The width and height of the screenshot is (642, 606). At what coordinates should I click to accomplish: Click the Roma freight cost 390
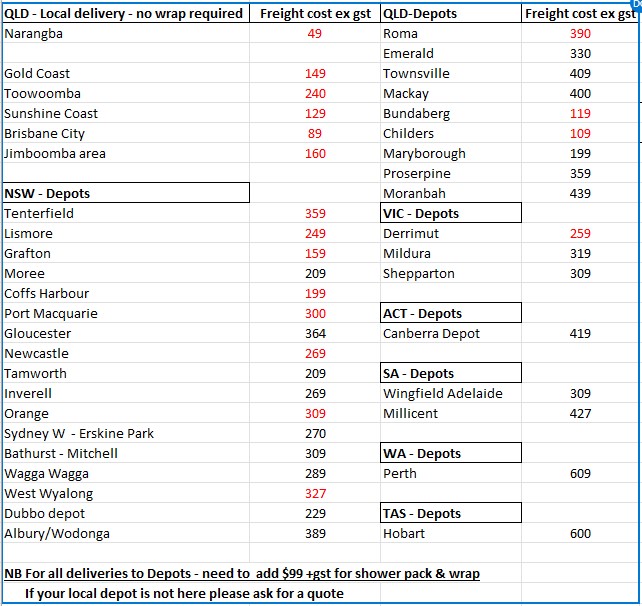click(580, 33)
